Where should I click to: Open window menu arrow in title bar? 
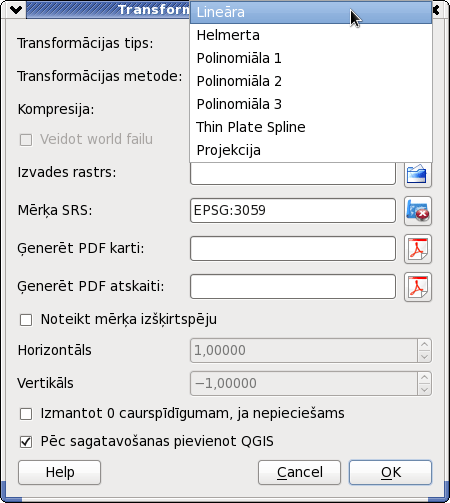[16, 10]
